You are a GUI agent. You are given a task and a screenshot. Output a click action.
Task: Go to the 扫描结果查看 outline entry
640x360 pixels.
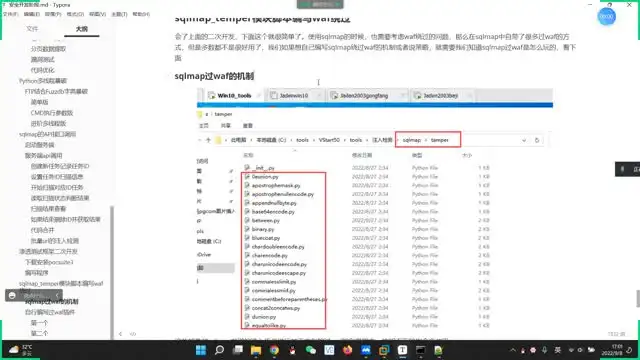(48, 209)
